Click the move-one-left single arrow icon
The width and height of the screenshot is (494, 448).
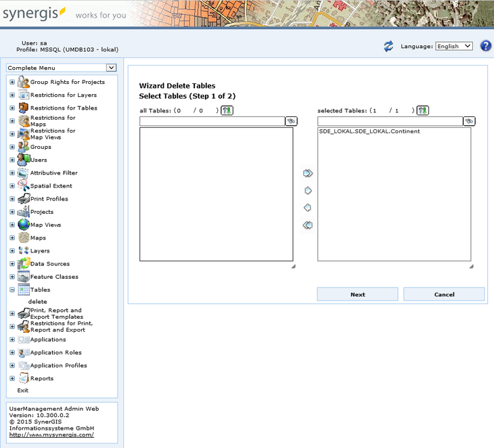(x=308, y=208)
